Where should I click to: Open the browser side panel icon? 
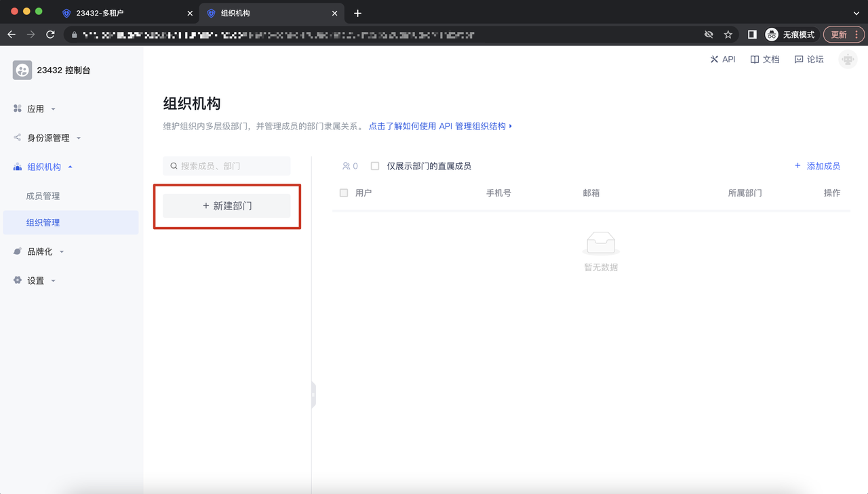click(752, 35)
